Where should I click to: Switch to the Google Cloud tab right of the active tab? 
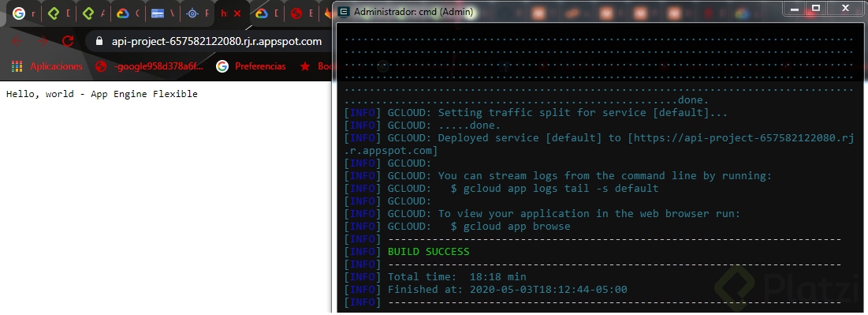266,13
